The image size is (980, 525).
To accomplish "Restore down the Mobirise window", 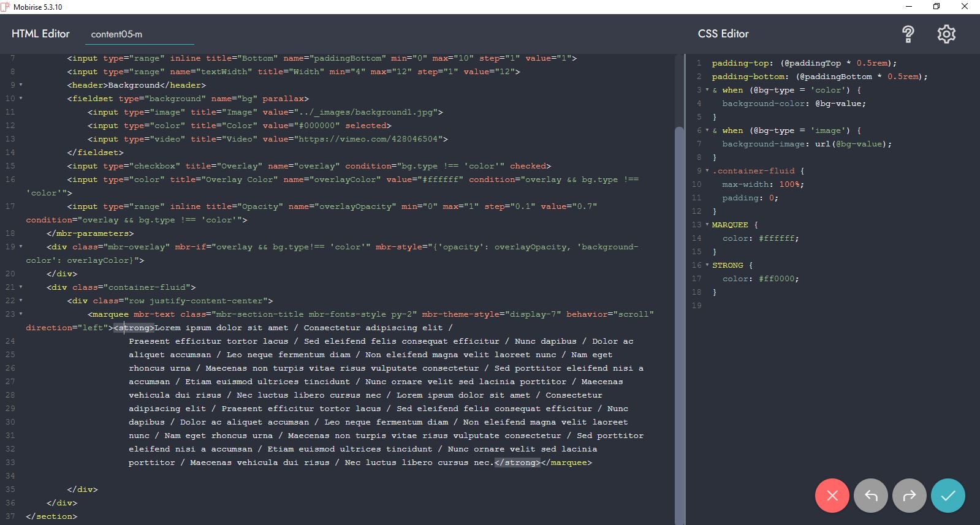I will 936,7.
